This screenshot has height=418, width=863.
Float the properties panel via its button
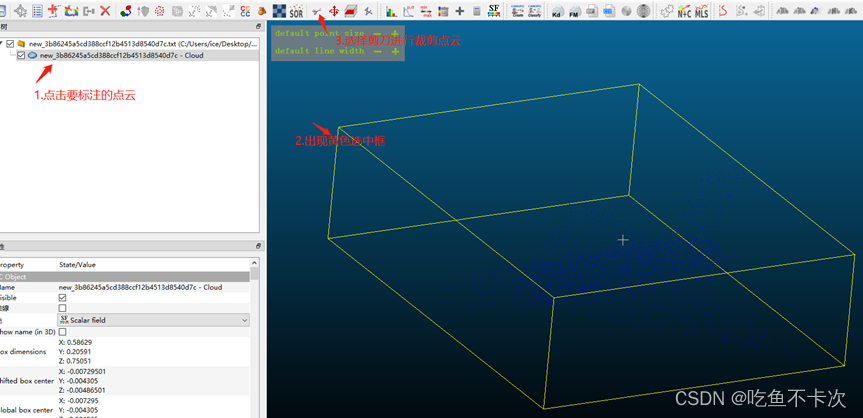tap(258, 246)
